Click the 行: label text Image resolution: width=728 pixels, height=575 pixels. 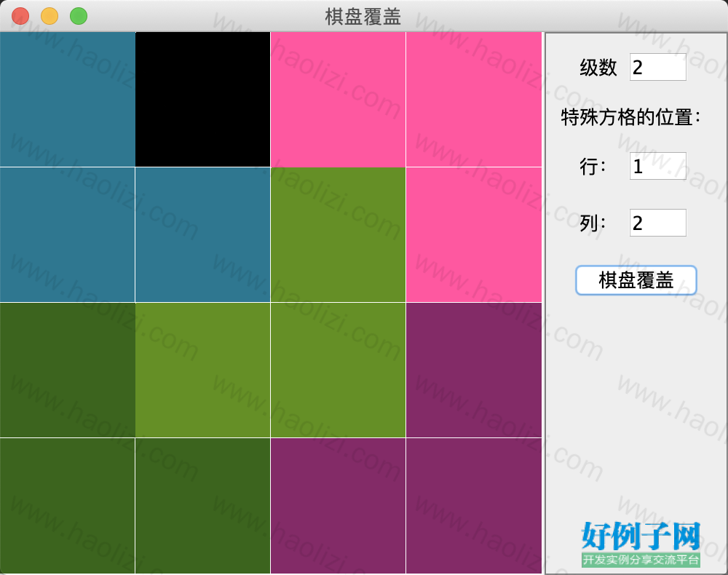(593, 166)
